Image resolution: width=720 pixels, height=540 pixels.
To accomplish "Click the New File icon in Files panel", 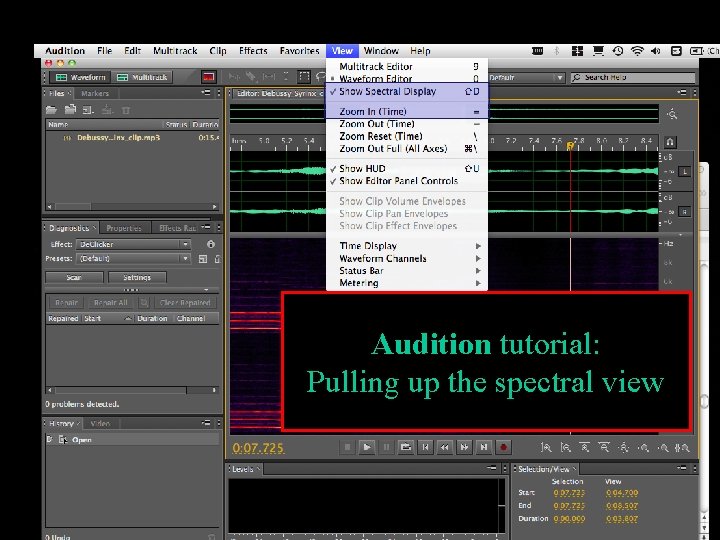I will pos(88,110).
